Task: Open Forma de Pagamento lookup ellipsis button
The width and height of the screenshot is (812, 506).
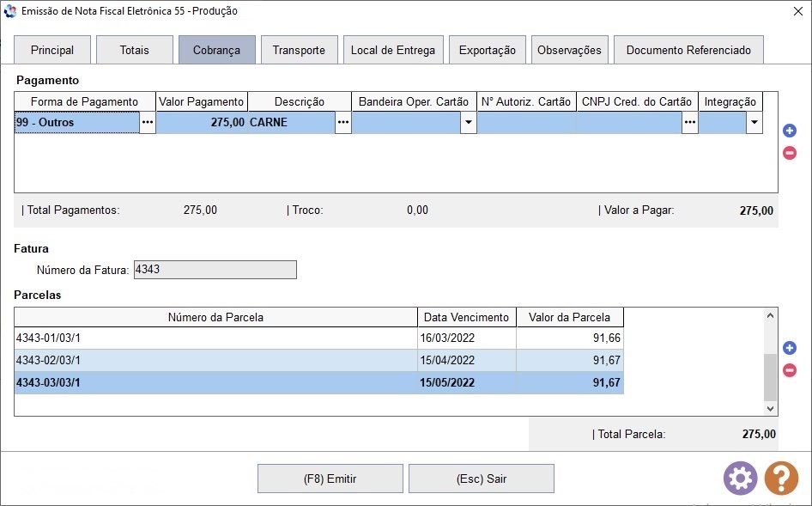Action: [148, 123]
